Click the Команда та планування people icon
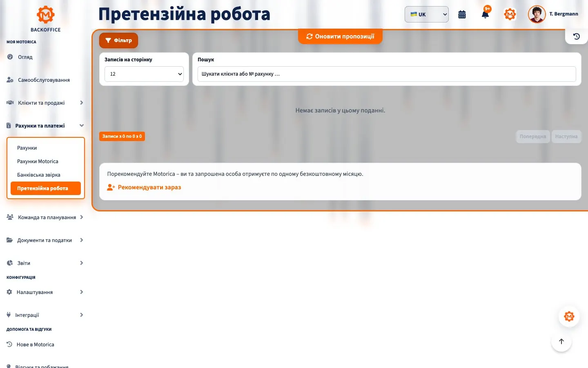 pyautogui.click(x=10, y=217)
